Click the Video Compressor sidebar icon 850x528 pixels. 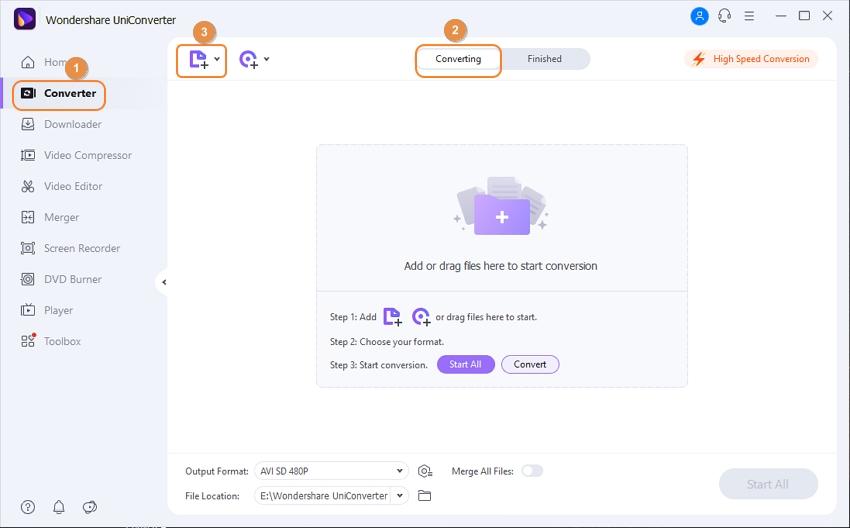click(x=28, y=155)
